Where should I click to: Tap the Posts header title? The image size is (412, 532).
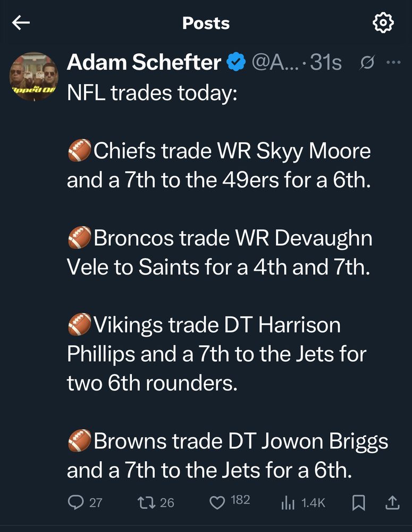tap(206, 23)
